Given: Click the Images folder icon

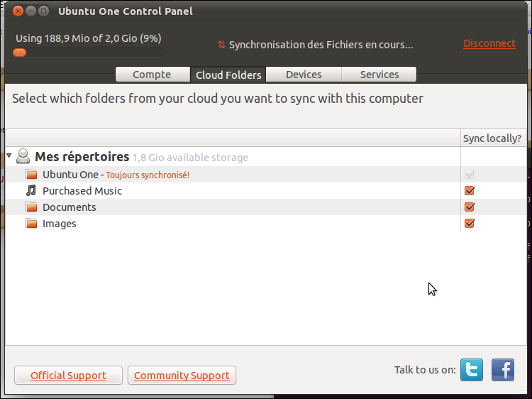Looking at the screenshot, I should click(31, 223).
